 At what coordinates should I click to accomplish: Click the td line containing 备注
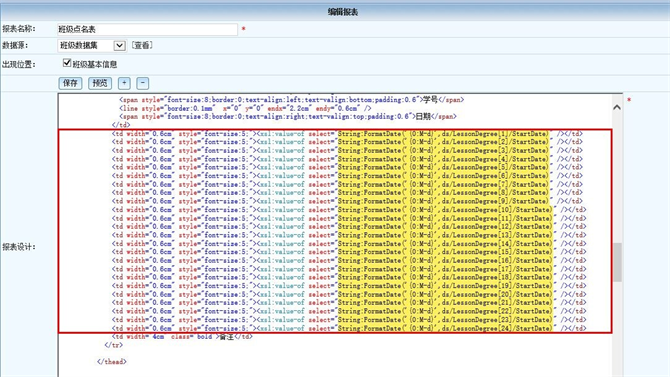coord(182,337)
